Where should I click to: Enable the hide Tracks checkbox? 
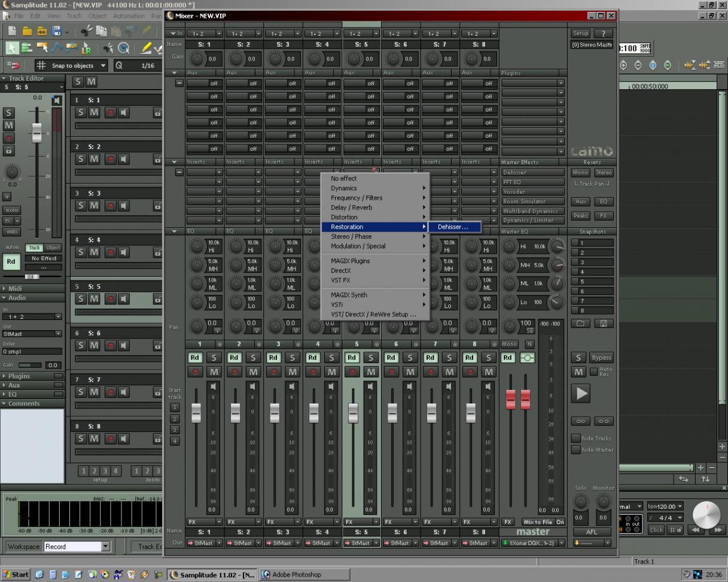(575, 438)
